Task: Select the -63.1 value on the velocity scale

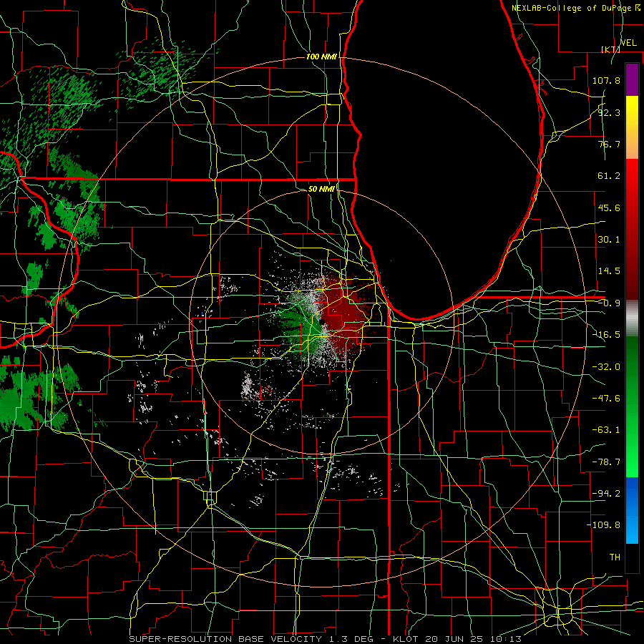Action: coord(606,430)
